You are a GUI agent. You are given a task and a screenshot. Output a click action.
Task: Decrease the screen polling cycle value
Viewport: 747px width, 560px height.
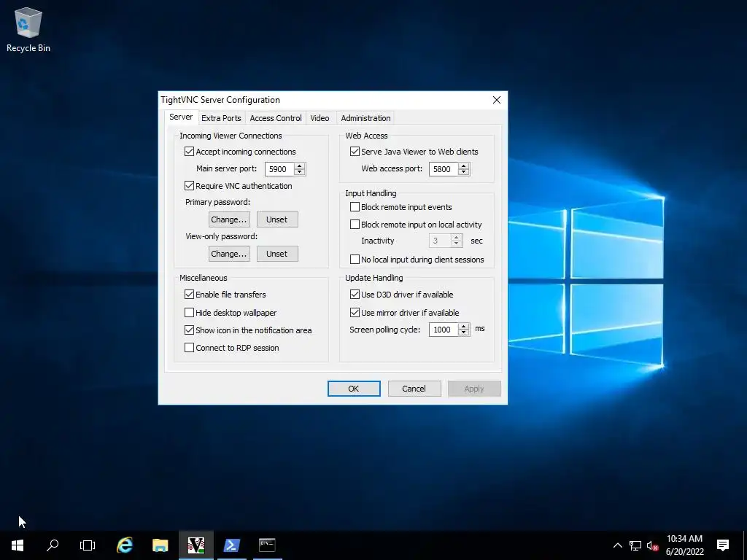coord(463,332)
